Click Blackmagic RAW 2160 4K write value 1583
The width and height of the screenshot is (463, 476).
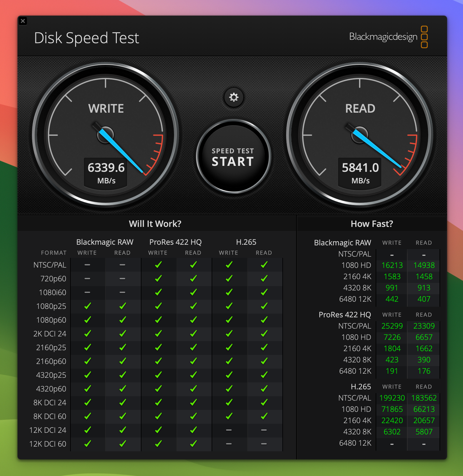(392, 277)
